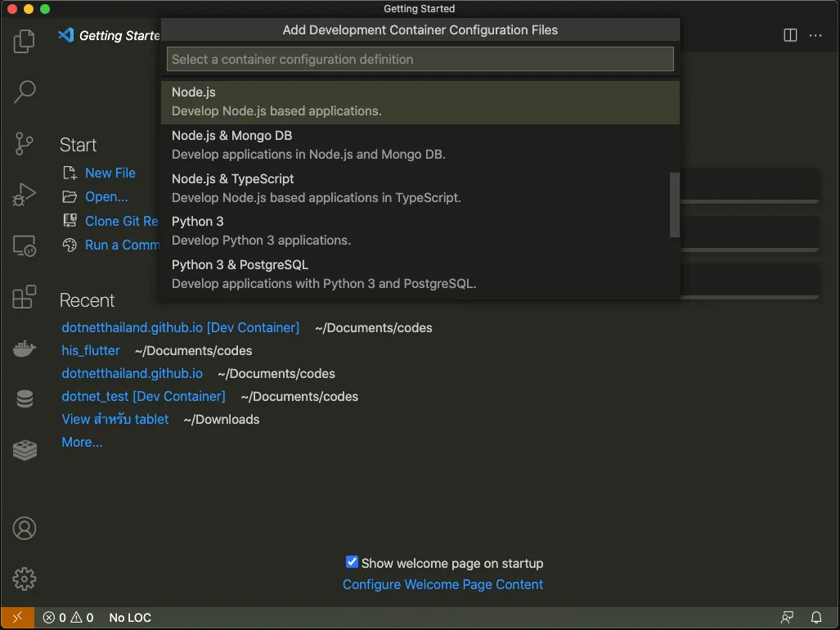The image size is (840, 630).
Task: Click the VS Code logo on the Getting Started tab
Action: pyautogui.click(x=66, y=35)
